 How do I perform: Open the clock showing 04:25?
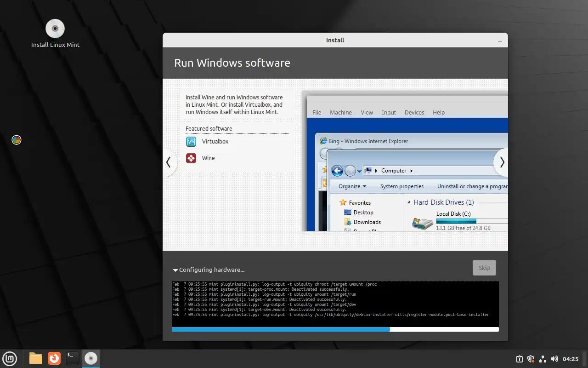point(571,359)
